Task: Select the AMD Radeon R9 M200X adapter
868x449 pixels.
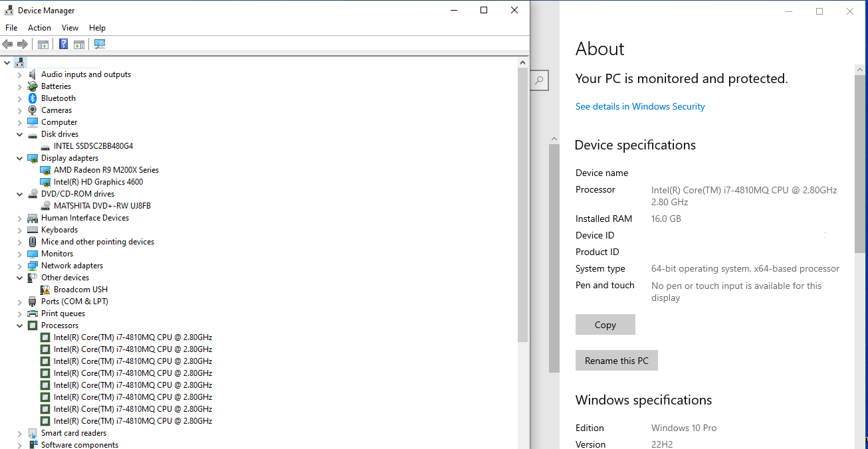Action: [106, 170]
